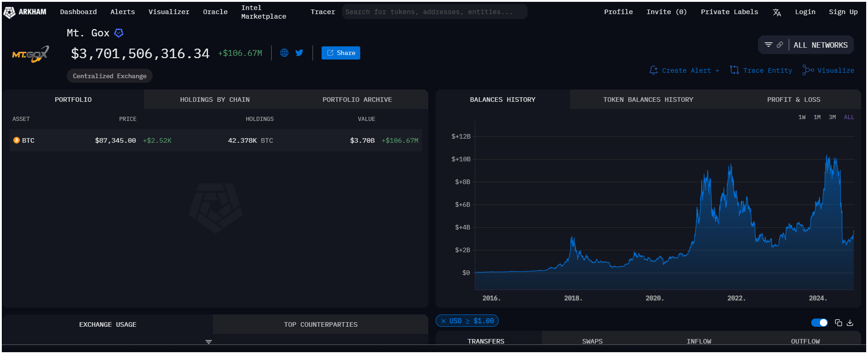868x354 pixels.
Task: Click the Visualize graph icon
Action: point(808,70)
